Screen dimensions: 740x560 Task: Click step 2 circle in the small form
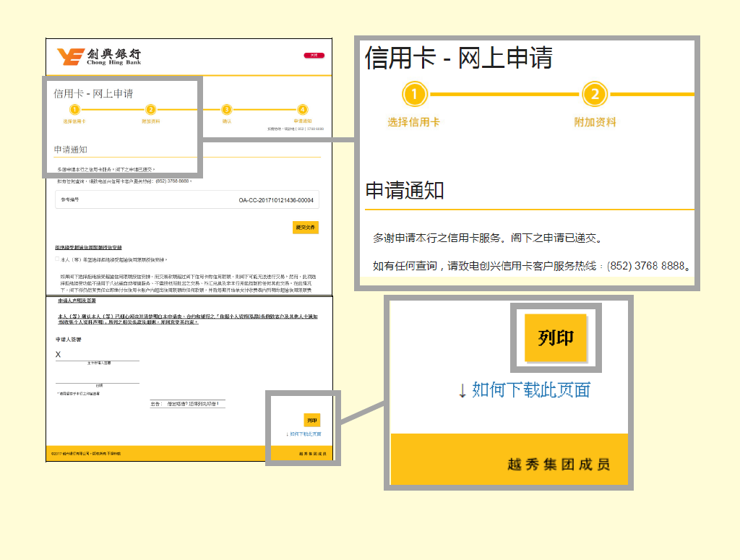(150, 109)
